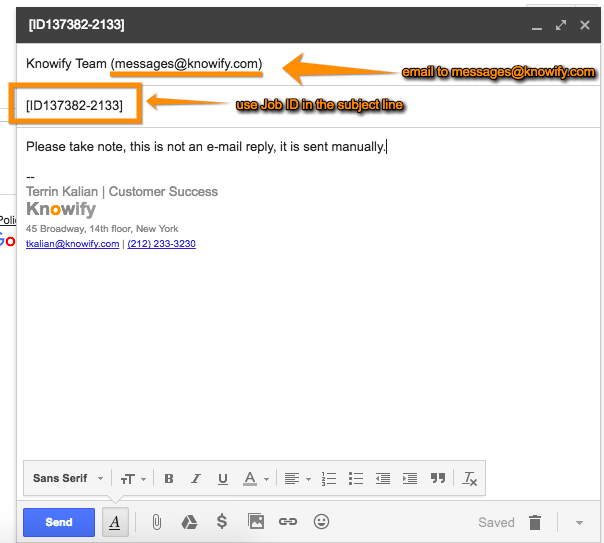Image resolution: width=604 pixels, height=543 pixels.
Task: Open the Sans Serif font dropdown
Action: 68,478
